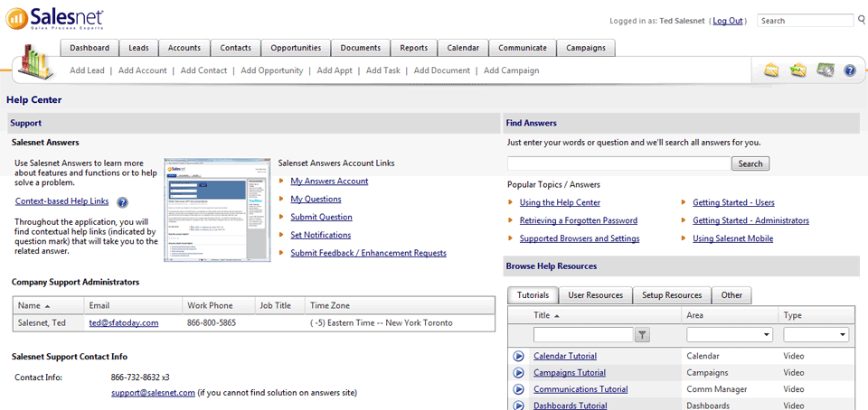
Task: Click the Find Answers question input field
Action: coord(618,163)
